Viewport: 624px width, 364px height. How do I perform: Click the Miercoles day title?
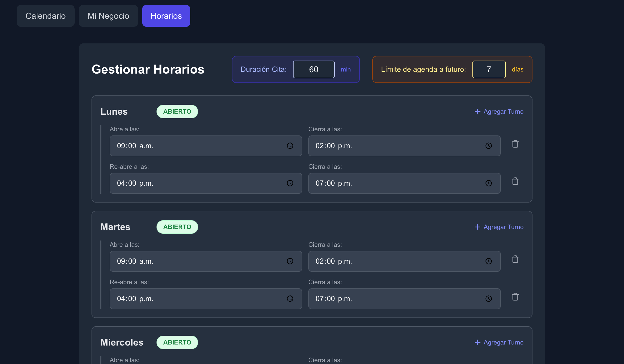tap(122, 342)
